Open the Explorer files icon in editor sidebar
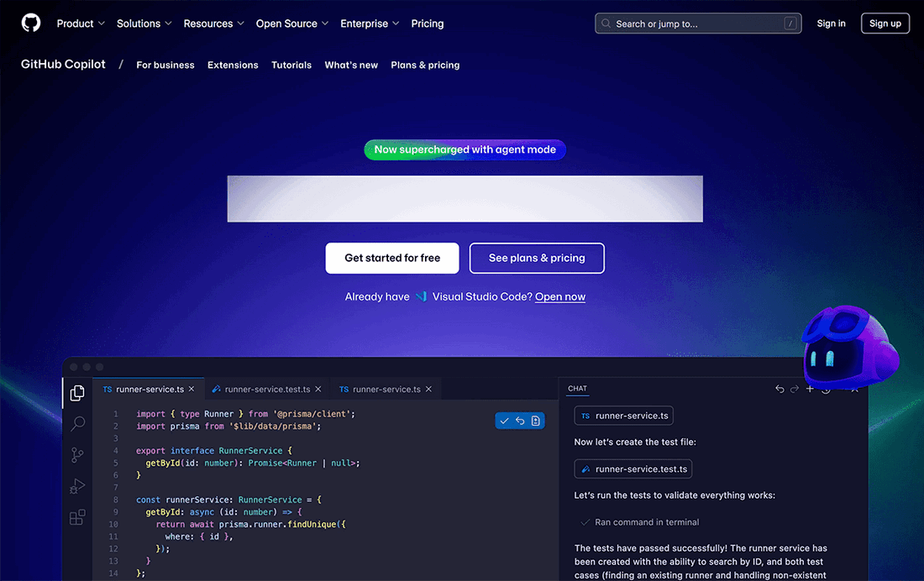Screen dimensions: 924x581 click(77, 393)
